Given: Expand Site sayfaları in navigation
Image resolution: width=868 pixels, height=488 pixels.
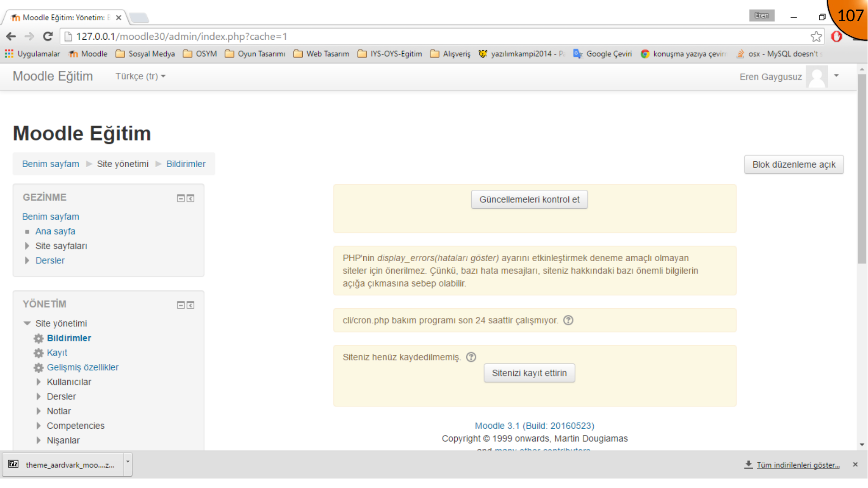Looking at the screenshot, I should (27, 246).
